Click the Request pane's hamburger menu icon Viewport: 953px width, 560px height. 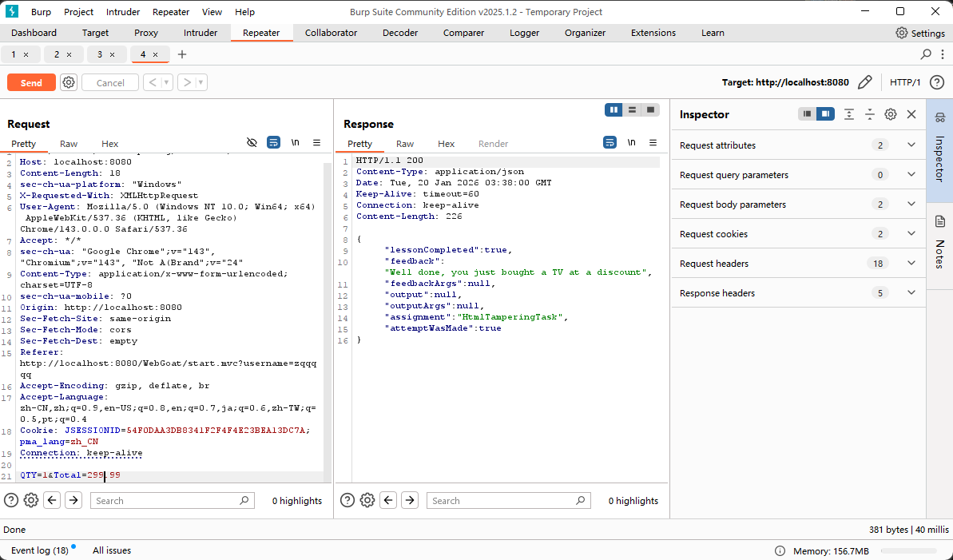pyautogui.click(x=316, y=143)
